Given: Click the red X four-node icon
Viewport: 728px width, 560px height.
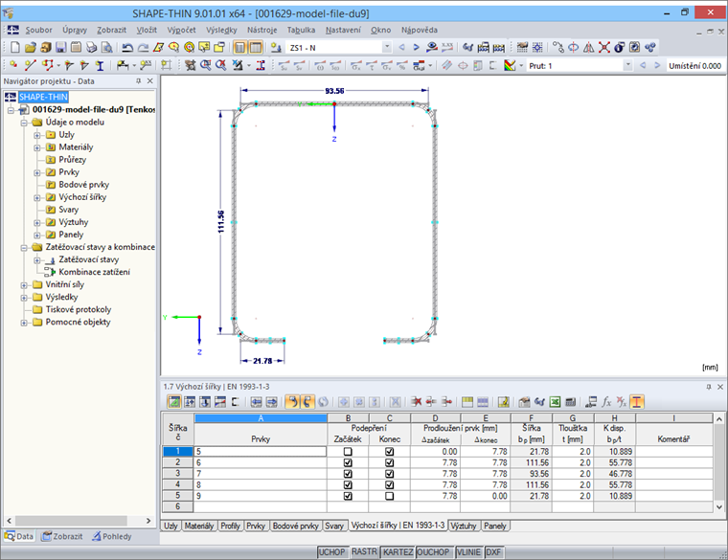Looking at the screenshot, I should coord(604,47).
